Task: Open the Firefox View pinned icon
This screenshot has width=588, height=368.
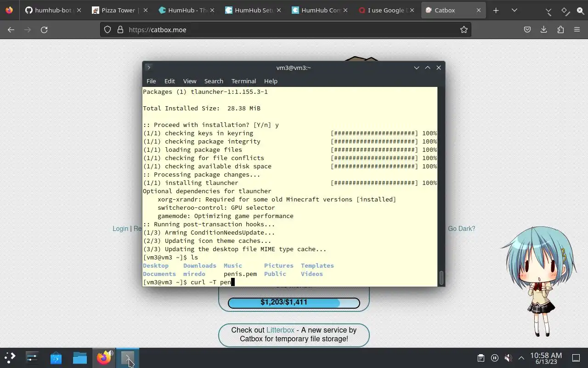Action: [x=9, y=10]
